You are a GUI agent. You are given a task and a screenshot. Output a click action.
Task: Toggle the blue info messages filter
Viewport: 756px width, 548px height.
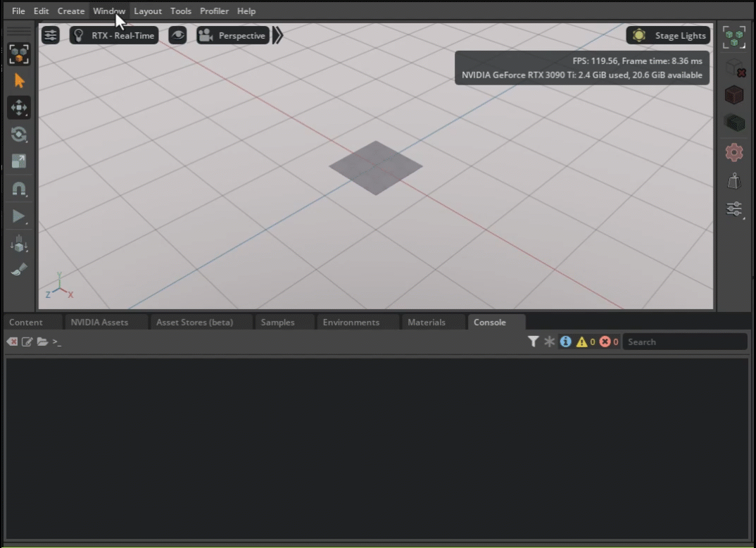[x=565, y=342]
